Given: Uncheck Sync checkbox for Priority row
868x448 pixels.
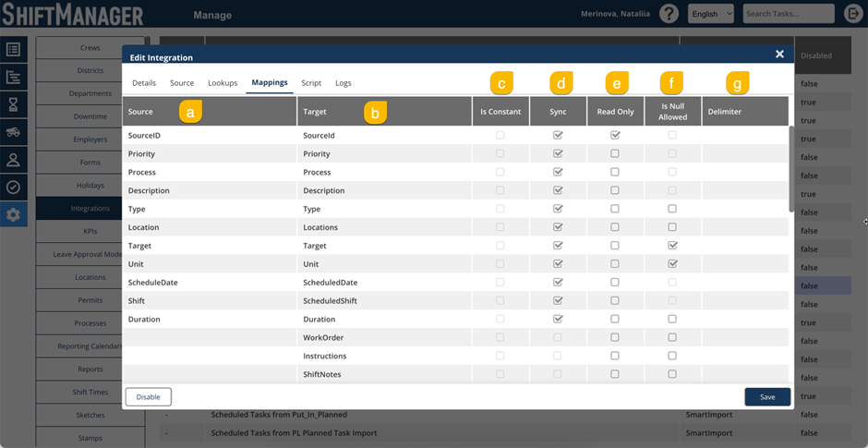Looking at the screenshot, I should pyautogui.click(x=558, y=153).
